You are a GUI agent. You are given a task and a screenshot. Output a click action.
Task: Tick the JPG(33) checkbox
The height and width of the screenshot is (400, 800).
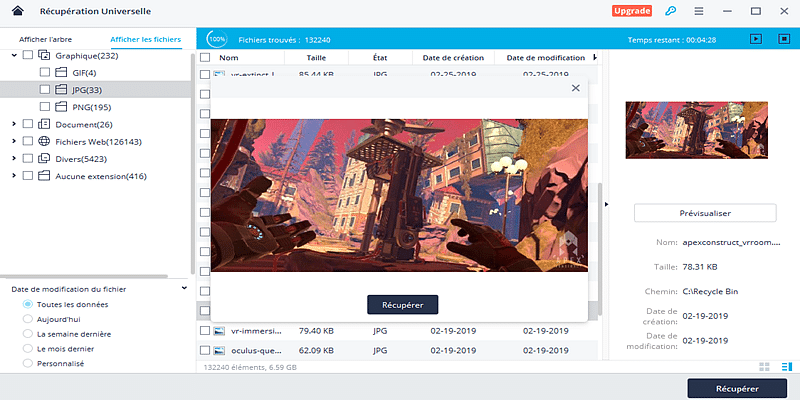tap(45, 90)
